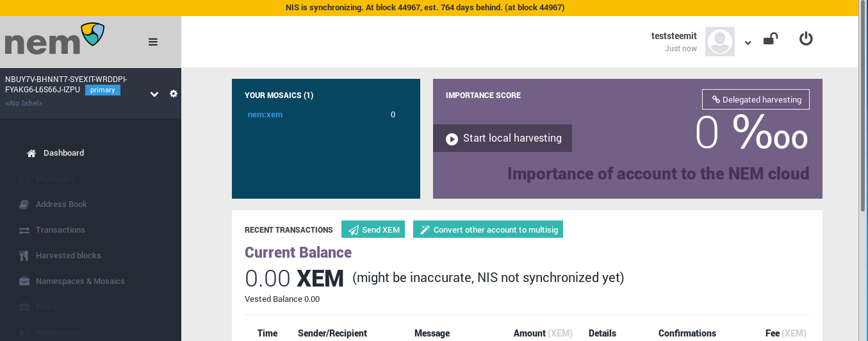Open the nem:xem mosaic link
This screenshot has height=341, width=868.
(265, 115)
